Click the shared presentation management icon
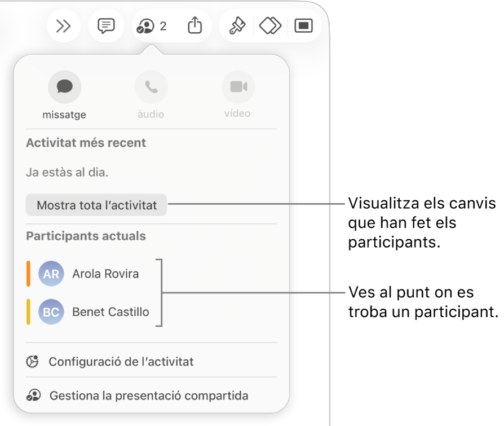 (33, 396)
